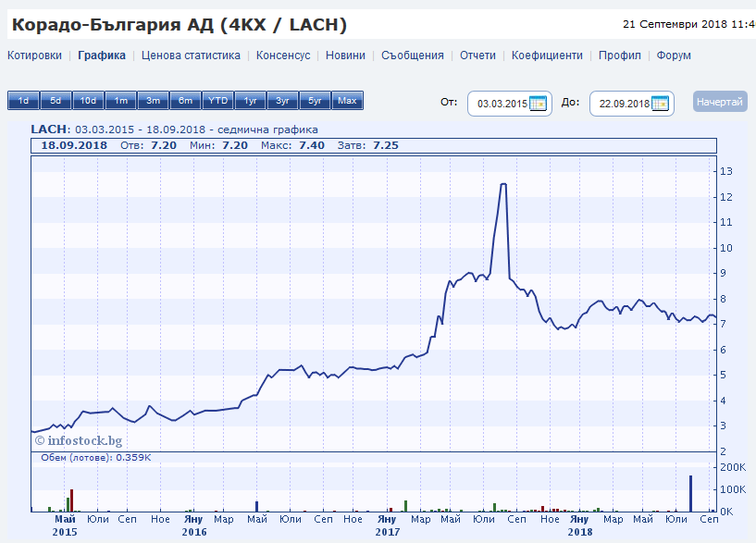The image size is (756, 543).
Task: Open the From date calendar icon
Action: [x=538, y=104]
